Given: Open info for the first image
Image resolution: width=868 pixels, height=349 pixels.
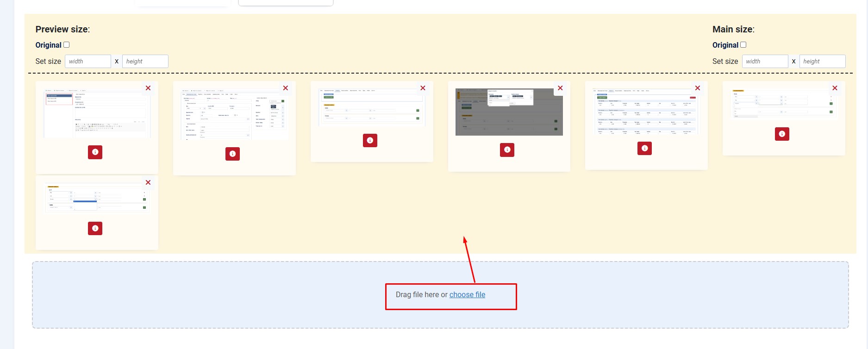Looking at the screenshot, I should click(95, 152).
